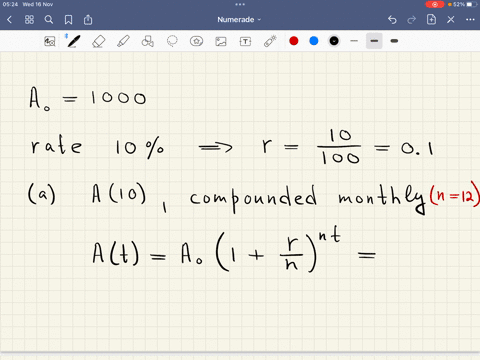Close editing mode with the X icon
Image resolution: width=480 pixels, height=360 pixels.
pyautogui.click(x=451, y=20)
